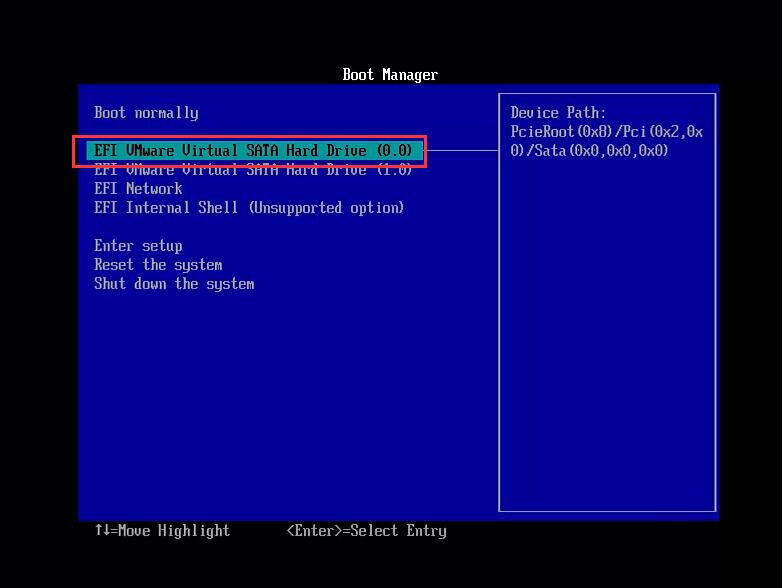Choose EFI VMware Virtual SATA Hard Drive (0.0)
The height and width of the screenshot is (588, 782).
pyautogui.click(x=252, y=151)
